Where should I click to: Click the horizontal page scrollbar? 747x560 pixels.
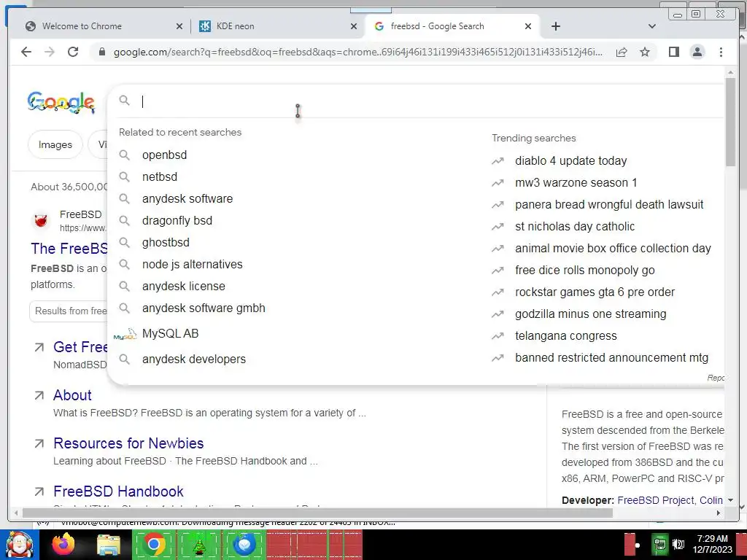pyautogui.click(x=317, y=513)
